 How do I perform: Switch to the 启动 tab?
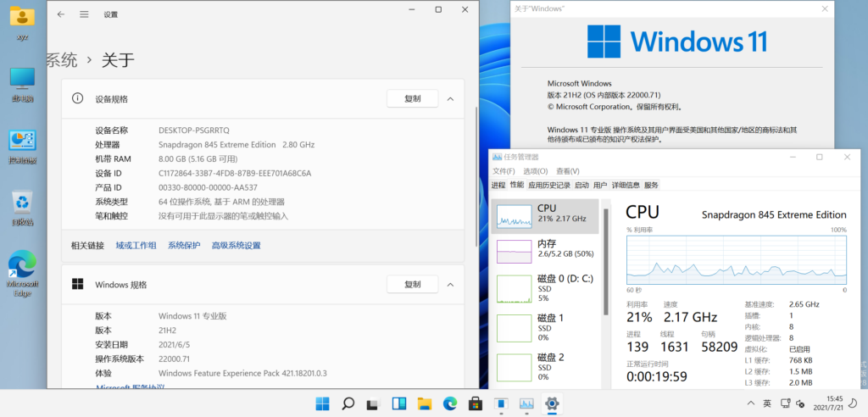[581, 185]
